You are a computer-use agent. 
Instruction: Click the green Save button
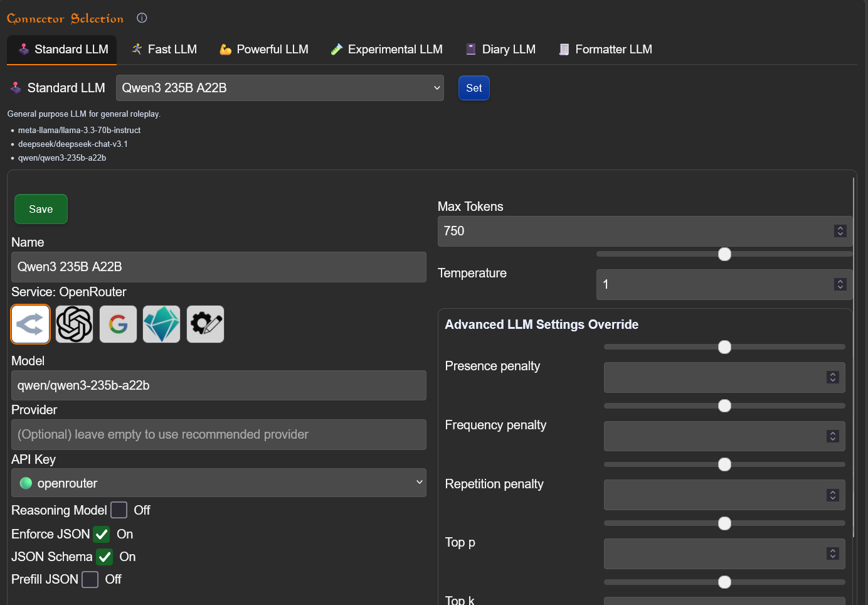click(41, 209)
